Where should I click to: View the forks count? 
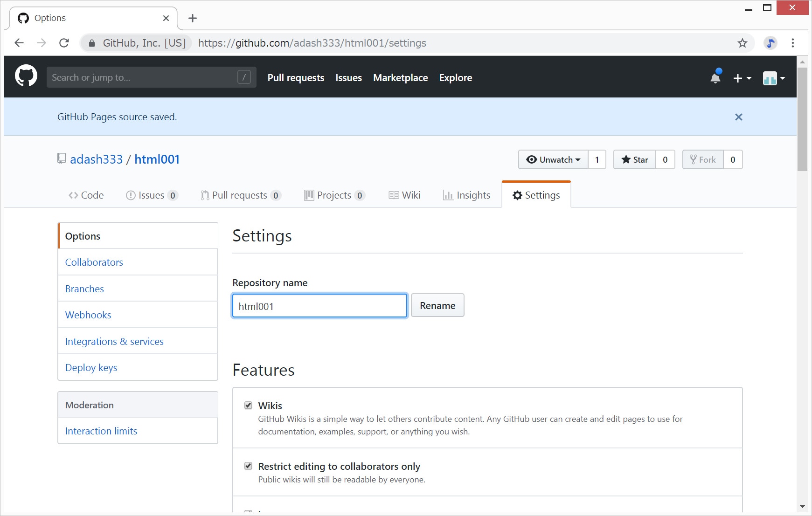733,159
